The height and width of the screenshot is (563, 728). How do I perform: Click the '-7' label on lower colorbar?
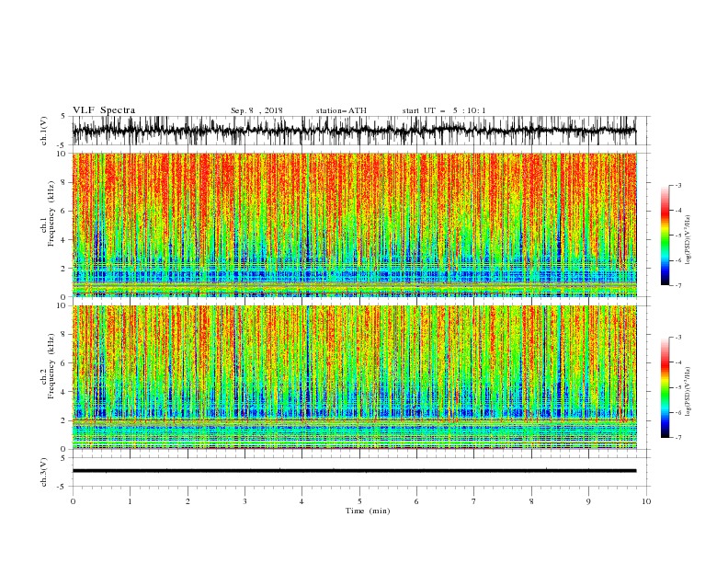point(677,438)
